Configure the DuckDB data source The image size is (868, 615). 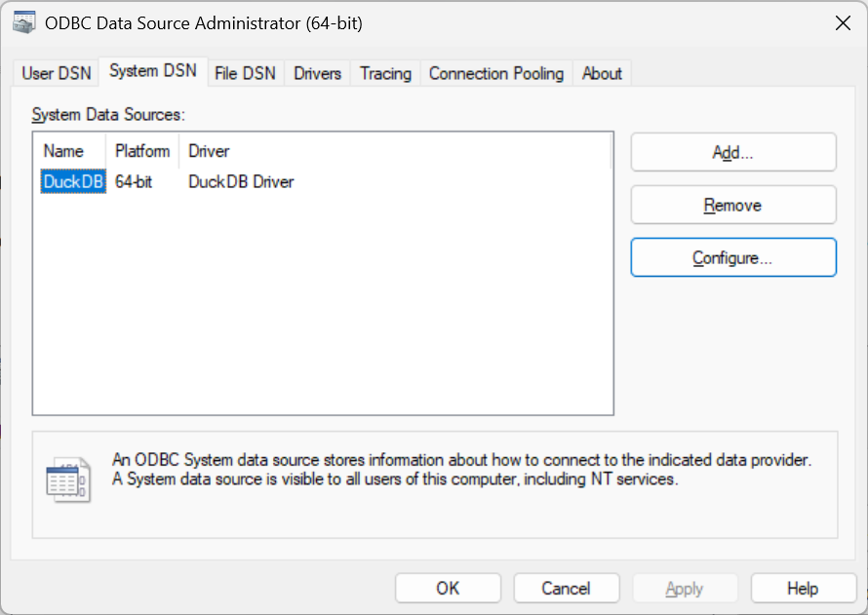pyautogui.click(x=732, y=257)
